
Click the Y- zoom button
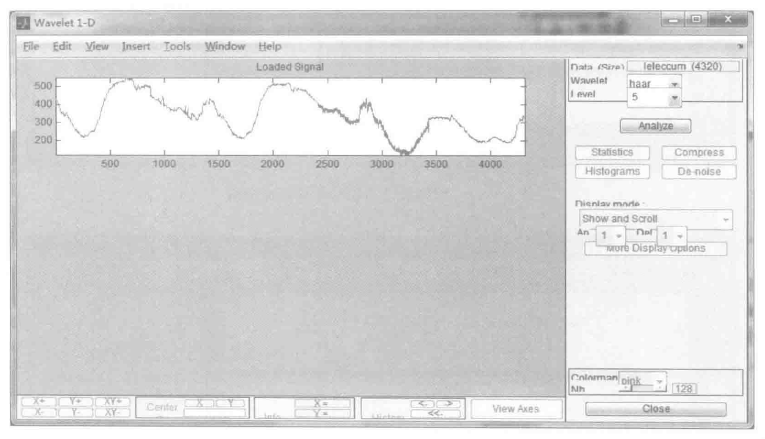pyautogui.click(x=75, y=413)
